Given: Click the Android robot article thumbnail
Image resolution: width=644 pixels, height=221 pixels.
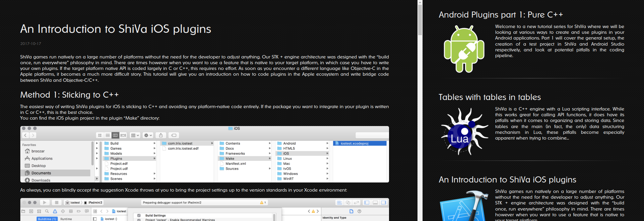Looking at the screenshot, I should point(464,49).
